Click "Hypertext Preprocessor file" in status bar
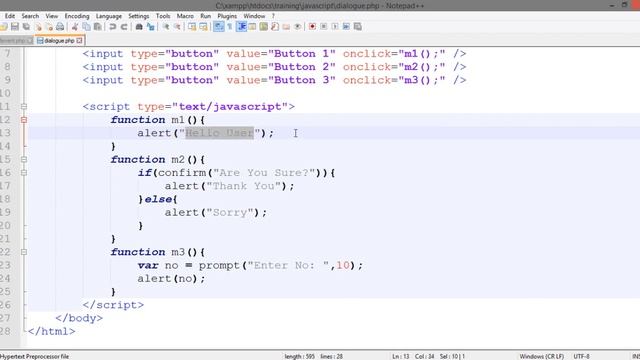 tap(35, 356)
